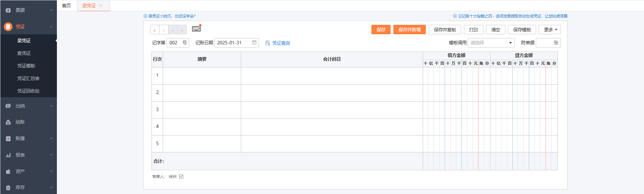
Task: Click the 附单据 input field
Action: point(545,43)
